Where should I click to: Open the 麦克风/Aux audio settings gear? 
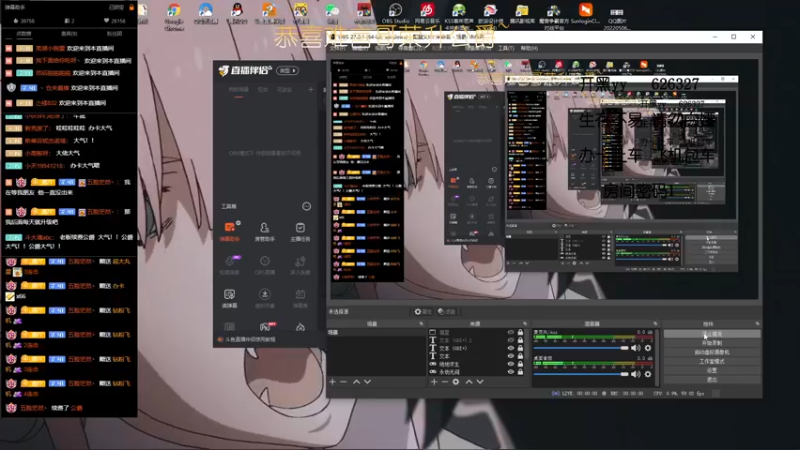648,348
